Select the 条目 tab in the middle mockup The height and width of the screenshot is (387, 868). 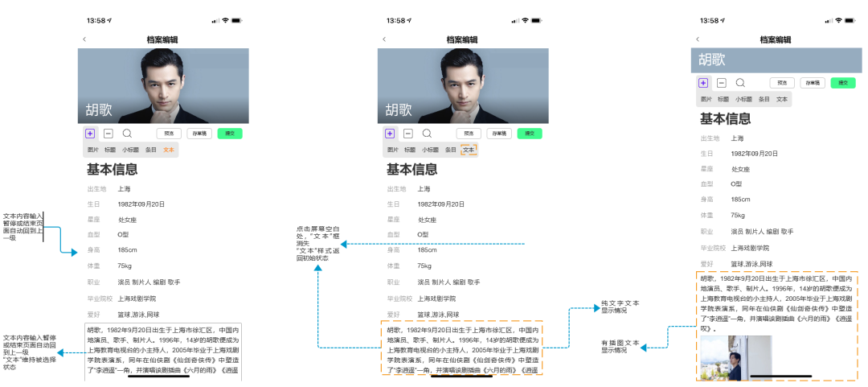[451, 150]
